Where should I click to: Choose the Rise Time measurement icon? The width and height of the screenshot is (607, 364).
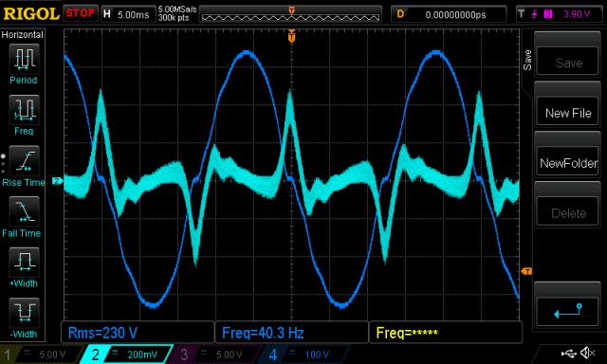coord(24,160)
